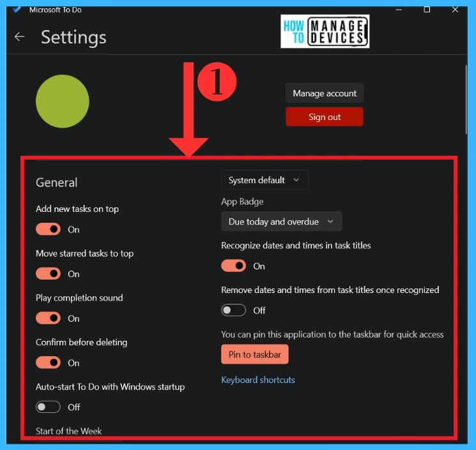Open the System default dropdown

(265, 180)
